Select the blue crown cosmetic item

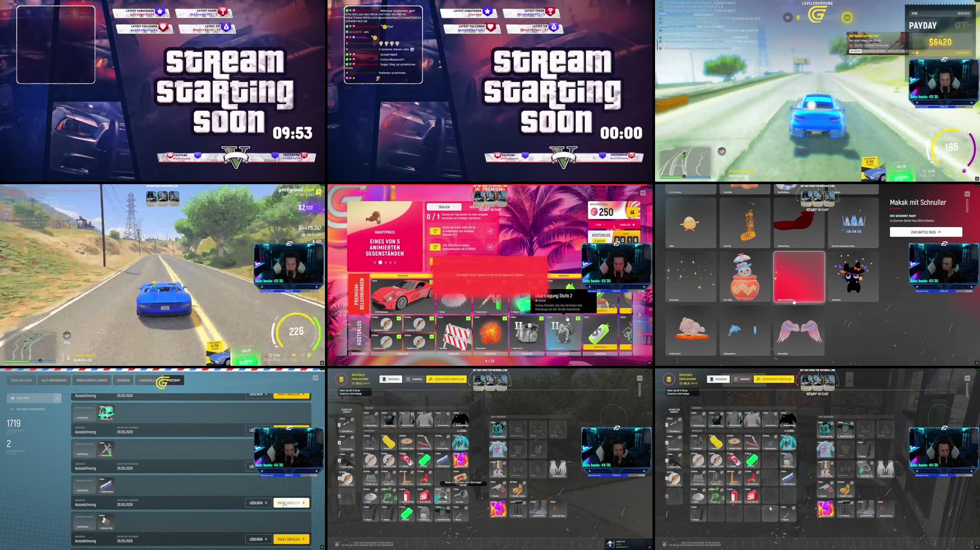pyautogui.click(x=853, y=223)
